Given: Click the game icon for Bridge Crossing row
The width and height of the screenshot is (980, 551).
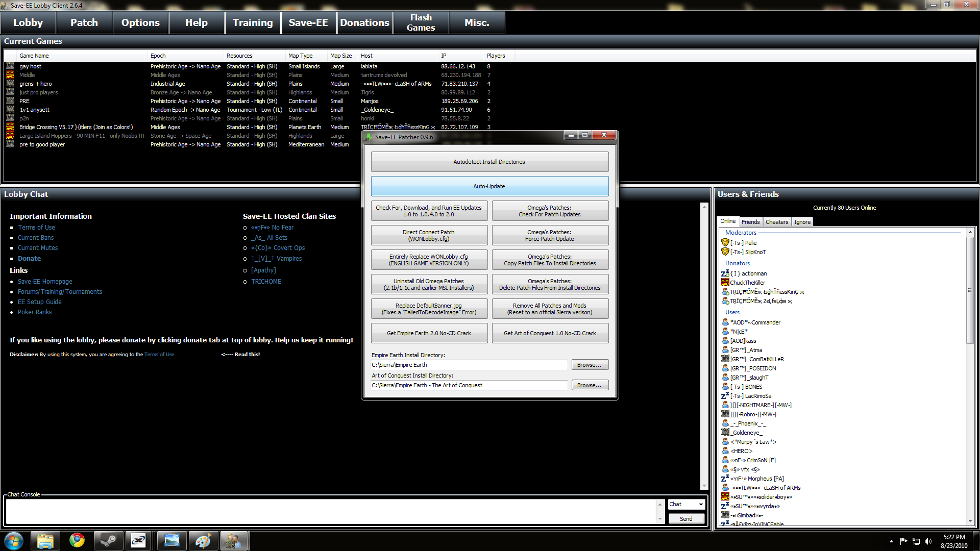Looking at the screenshot, I should [10, 127].
